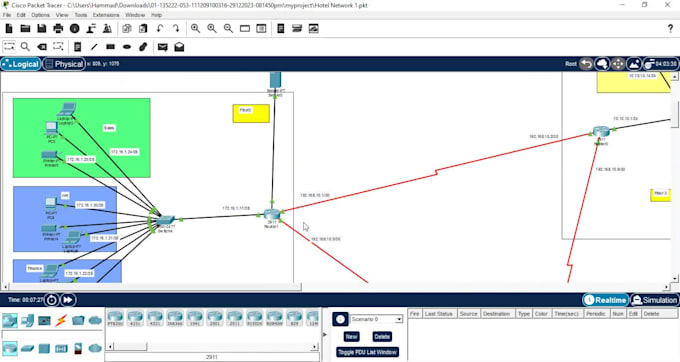
Task: Open a file using folder icon
Action: (25, 29)
